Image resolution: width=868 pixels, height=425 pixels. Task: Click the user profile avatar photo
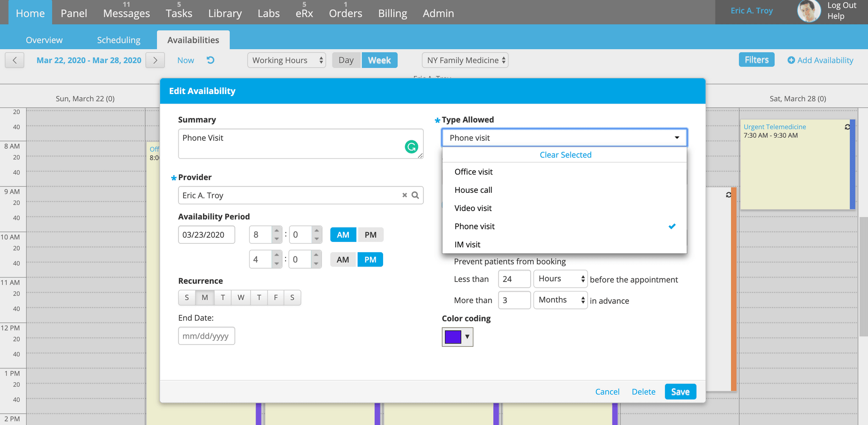(808, 11)
